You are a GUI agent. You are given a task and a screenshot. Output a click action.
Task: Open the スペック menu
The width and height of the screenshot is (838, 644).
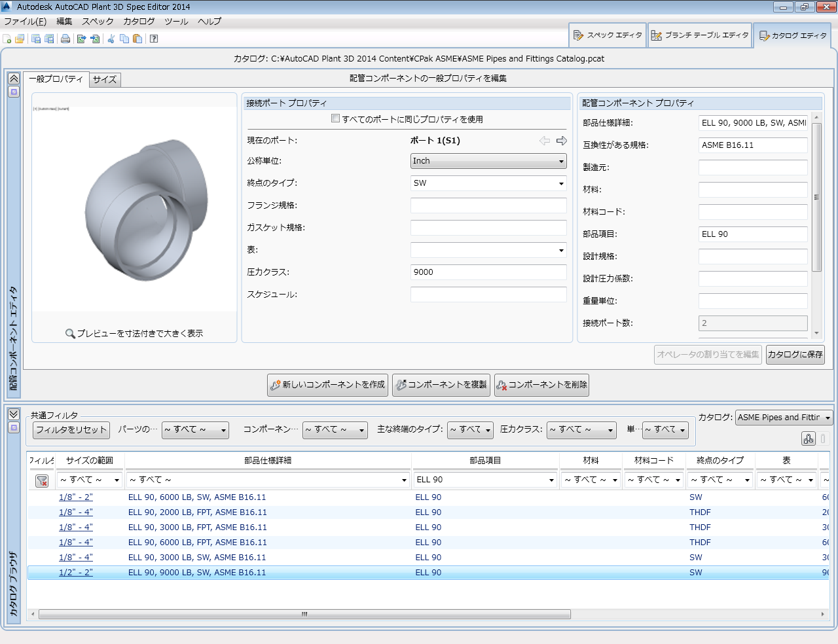point(98,22)
